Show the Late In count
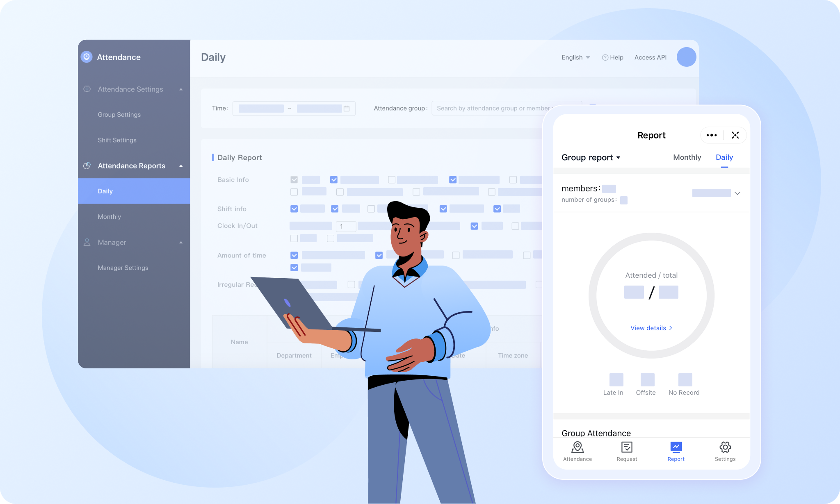The width and height of the screenshot is (840, 504). point(616,379)
